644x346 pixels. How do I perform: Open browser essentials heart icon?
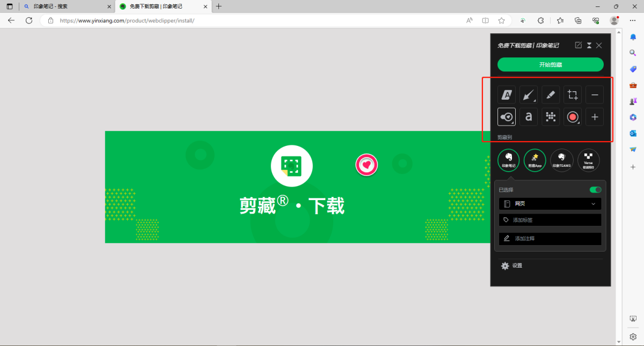[596, 20]
